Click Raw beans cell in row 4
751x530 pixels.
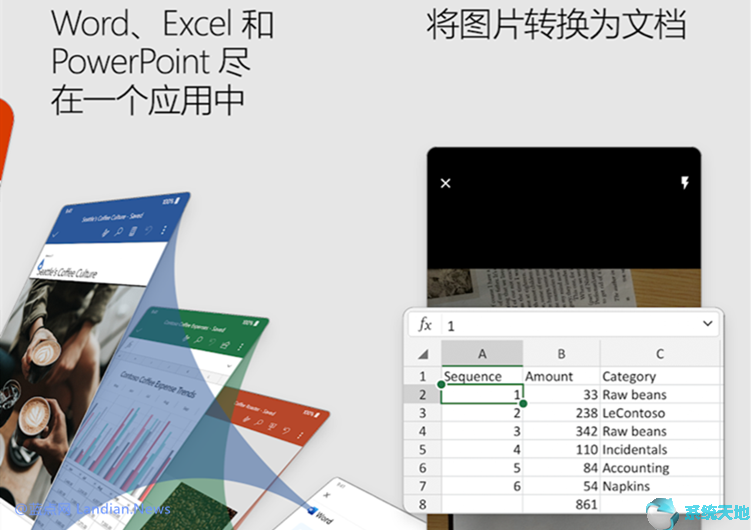[x=660, y=431]
